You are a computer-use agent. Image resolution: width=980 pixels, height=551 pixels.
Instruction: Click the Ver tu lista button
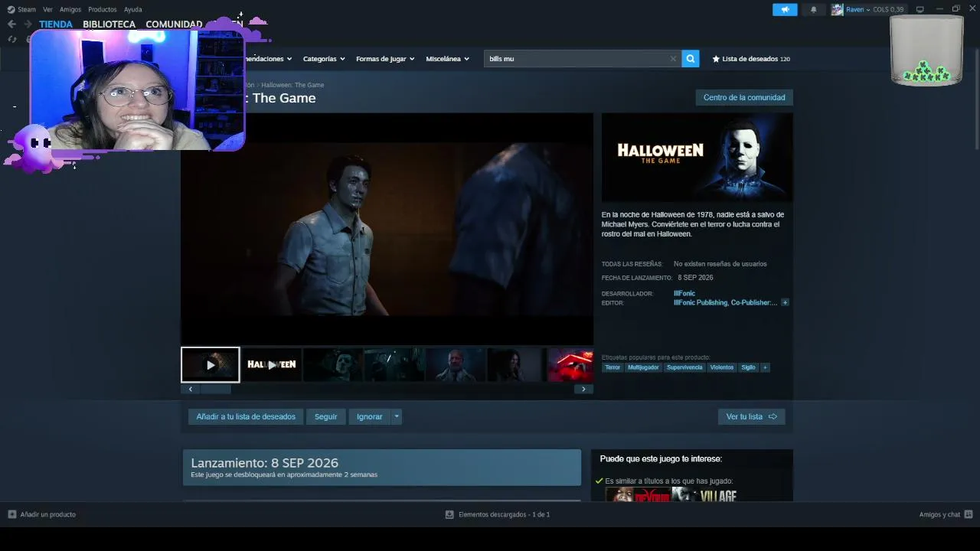751,416
